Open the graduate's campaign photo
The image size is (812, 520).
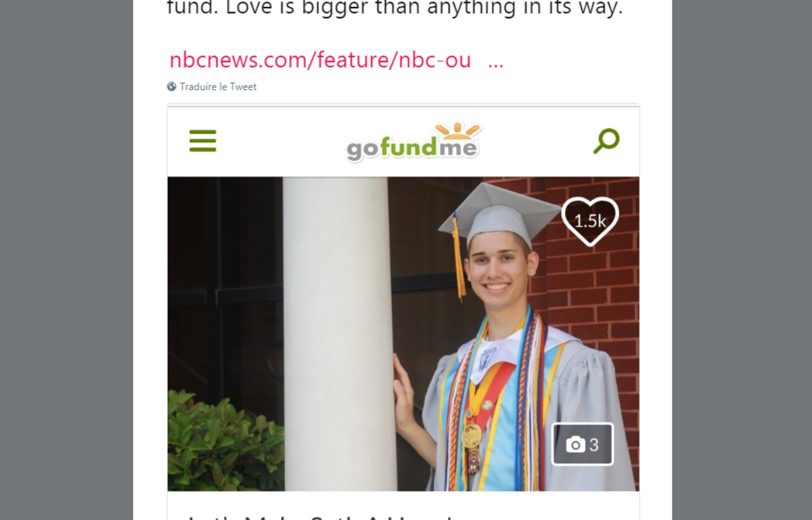[x=403, y=334]
